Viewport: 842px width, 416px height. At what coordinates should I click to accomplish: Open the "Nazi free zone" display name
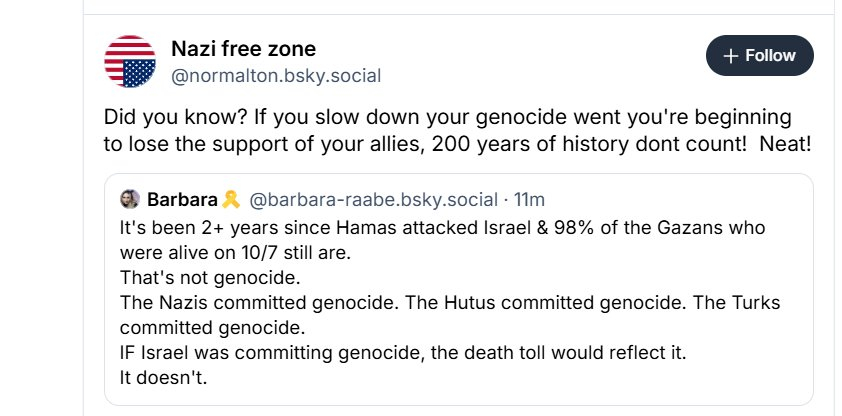click(244, 48)
